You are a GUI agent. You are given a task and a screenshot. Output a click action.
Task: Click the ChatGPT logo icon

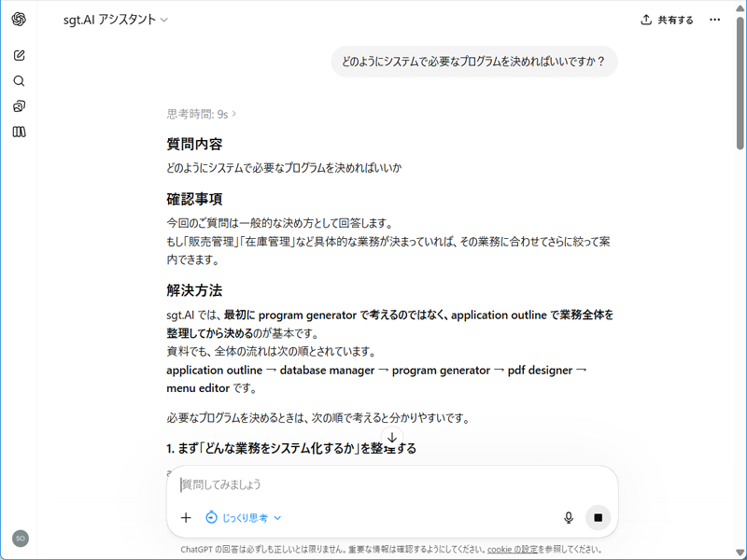(19, 19)
